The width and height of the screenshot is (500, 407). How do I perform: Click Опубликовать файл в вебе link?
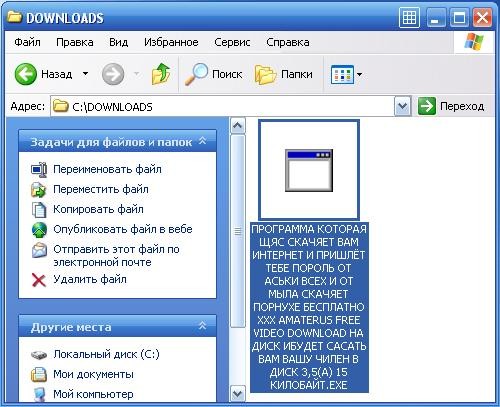[123, 229]
